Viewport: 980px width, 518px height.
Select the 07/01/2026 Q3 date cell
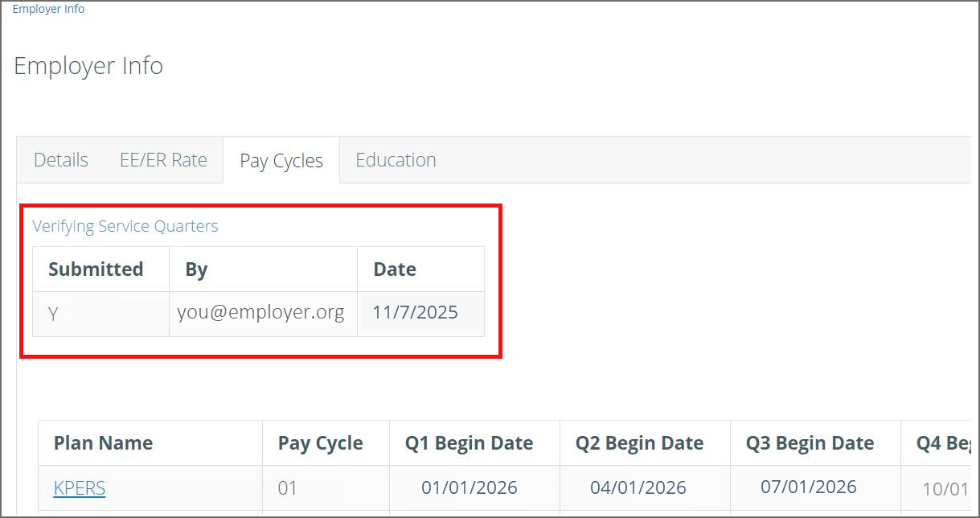point(809,487)
